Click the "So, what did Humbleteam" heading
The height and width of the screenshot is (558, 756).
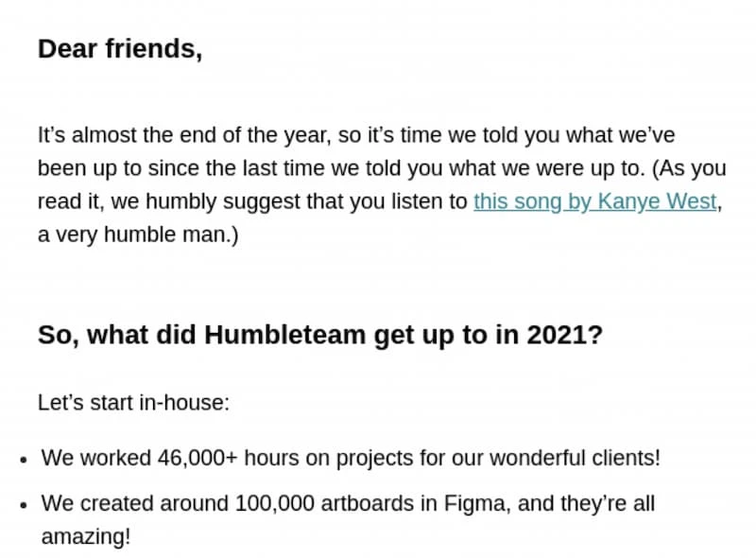point(319,336)
